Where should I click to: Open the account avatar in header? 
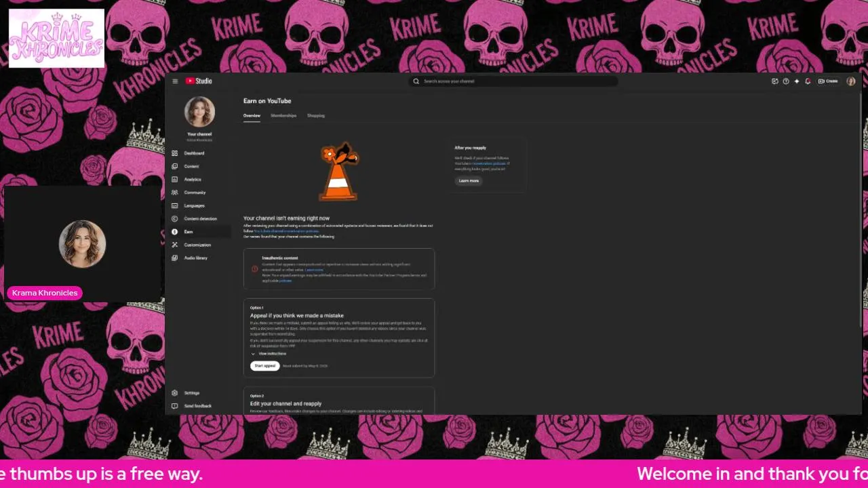[851, 81]
